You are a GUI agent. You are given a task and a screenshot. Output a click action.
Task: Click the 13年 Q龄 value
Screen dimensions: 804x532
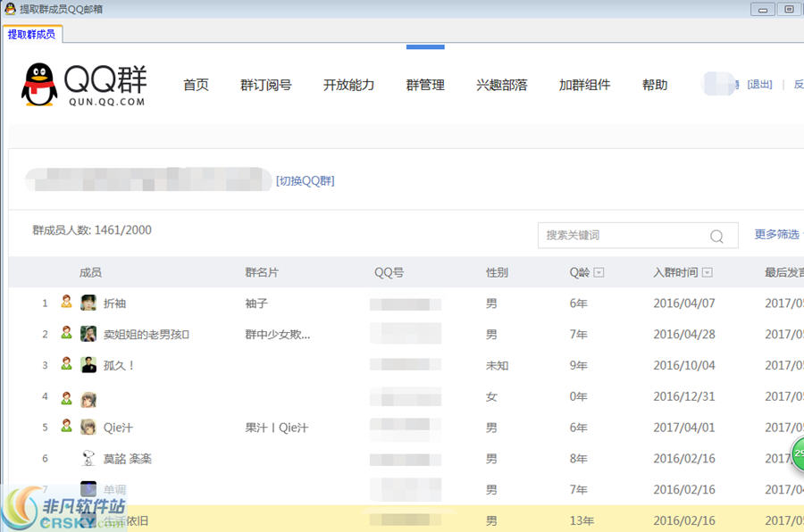pos(582,520)
